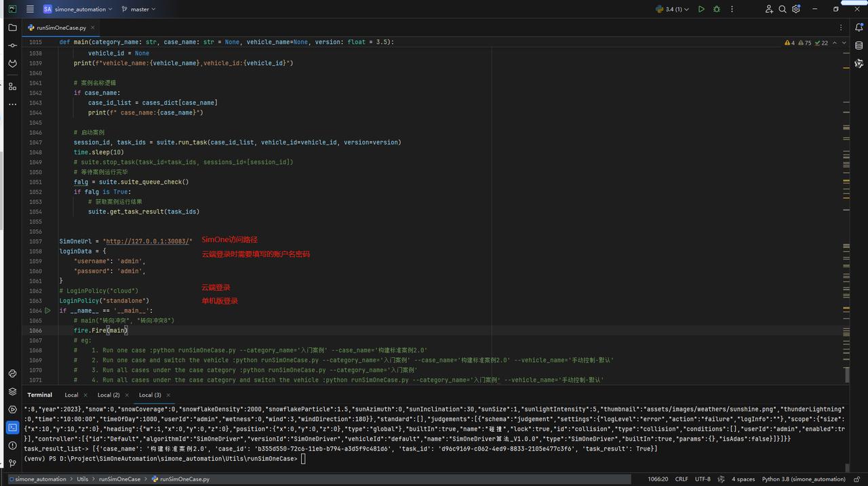Open the master branch dropdown

coord(138,9)
